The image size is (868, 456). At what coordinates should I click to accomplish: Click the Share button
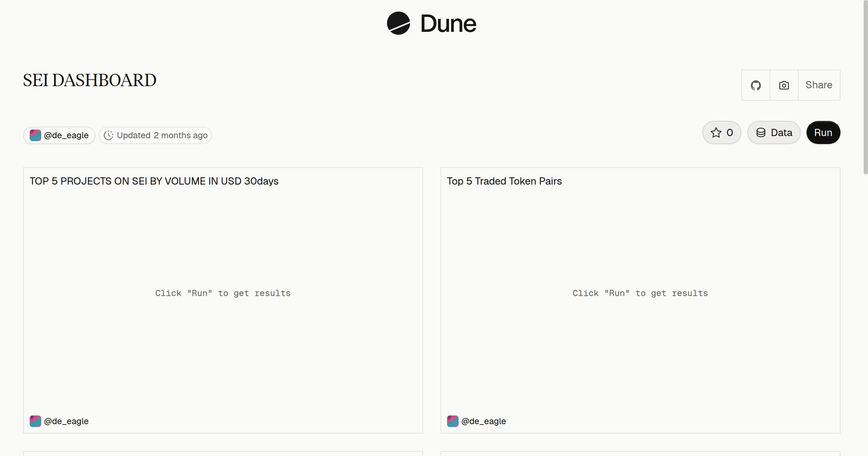[x=819, y=85]
